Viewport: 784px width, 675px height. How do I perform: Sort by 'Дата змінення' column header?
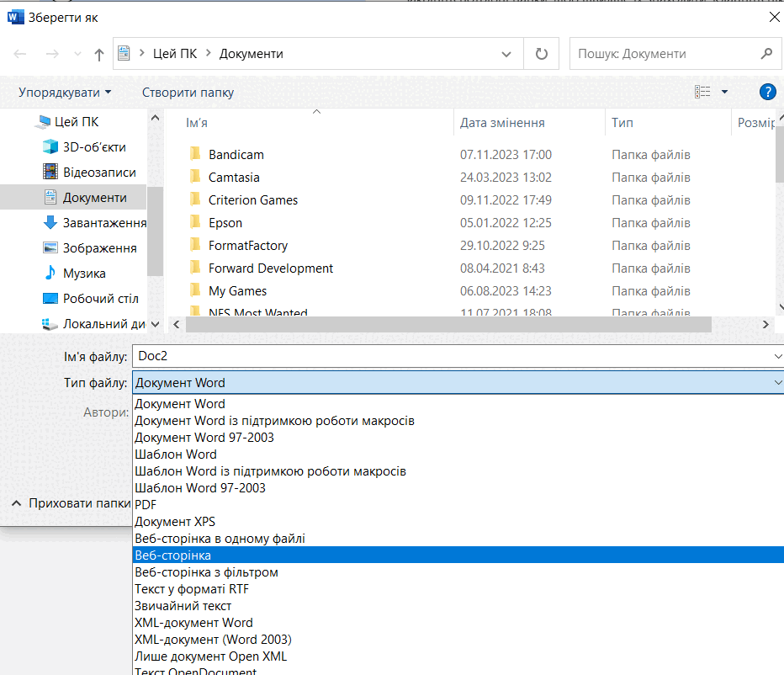pyautogui.click(x=502, y=123)
